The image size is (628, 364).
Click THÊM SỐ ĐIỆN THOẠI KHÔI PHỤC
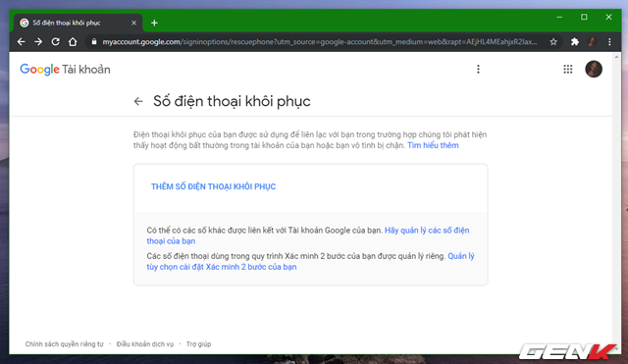[214, 186]
